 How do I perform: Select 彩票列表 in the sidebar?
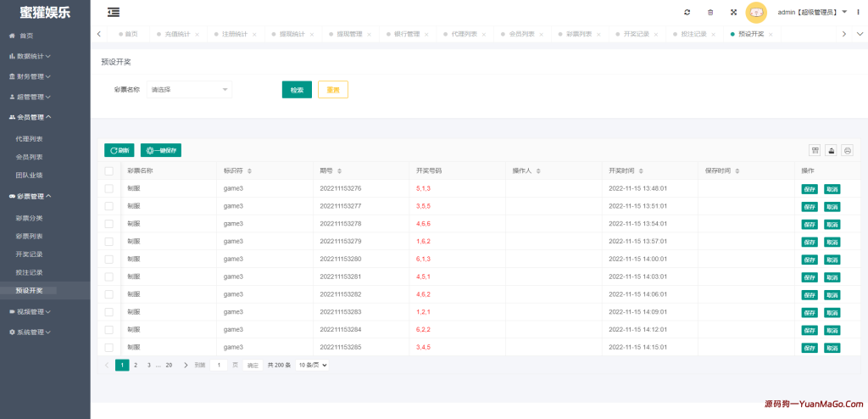point(29,236)
